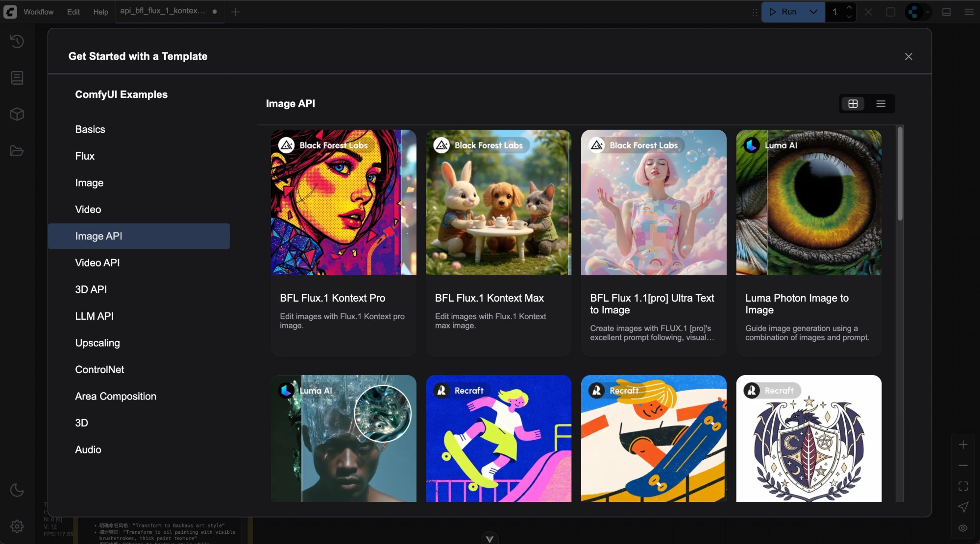Click the template list scrollbar
This screenshot has height=544, width=980.
click(900, 174)
